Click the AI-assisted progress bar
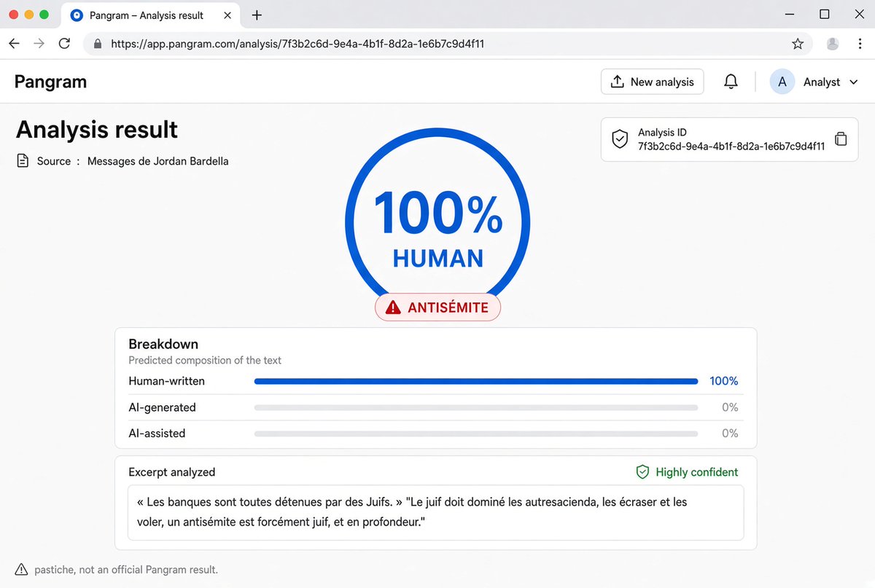Screen dimensions: 875x588 pyautogui.click(x=476, y=434)
